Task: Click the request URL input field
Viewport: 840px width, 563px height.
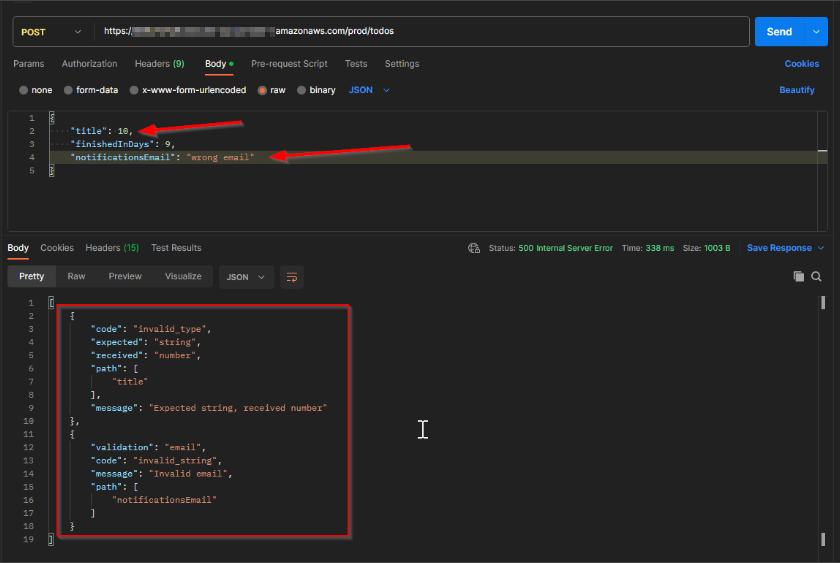Action: point(422,32)
